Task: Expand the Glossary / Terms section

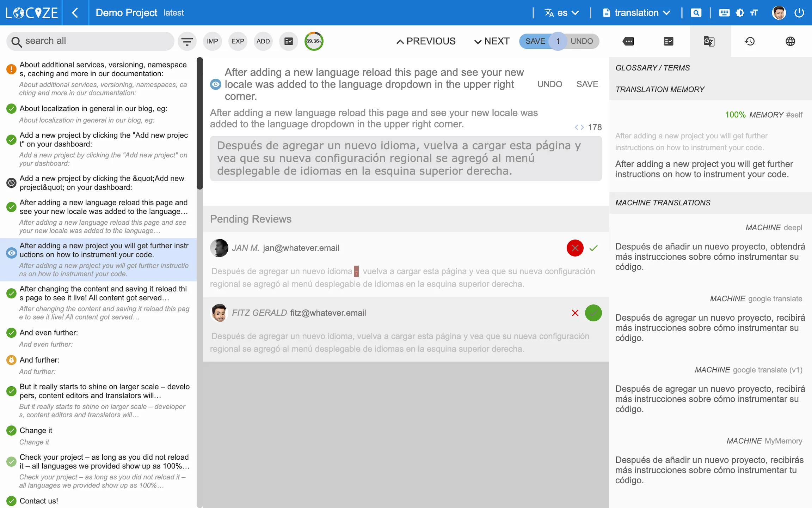Action: tap(652, 68)
